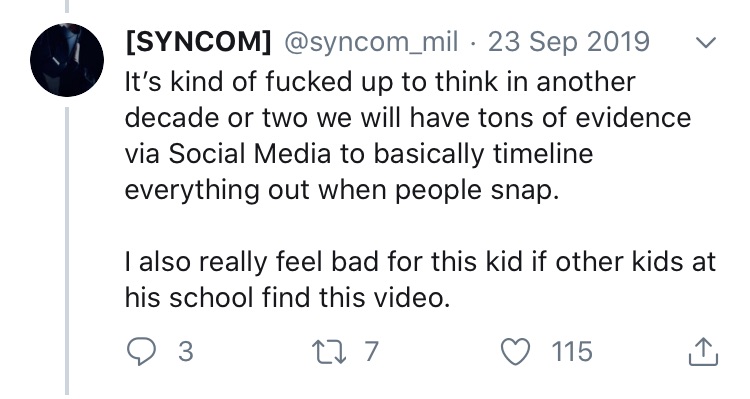Retweet this post using the arrows icon
Image resolution: width=750 pixels, height=399 pixels.
pos(331,352)
